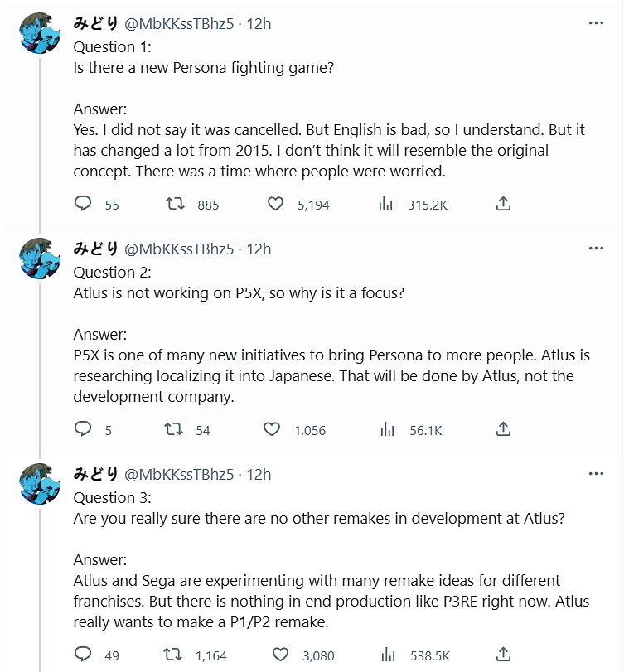
Task: Reply to the remakes Question 3 tweet
Action: tap(83, 655)
